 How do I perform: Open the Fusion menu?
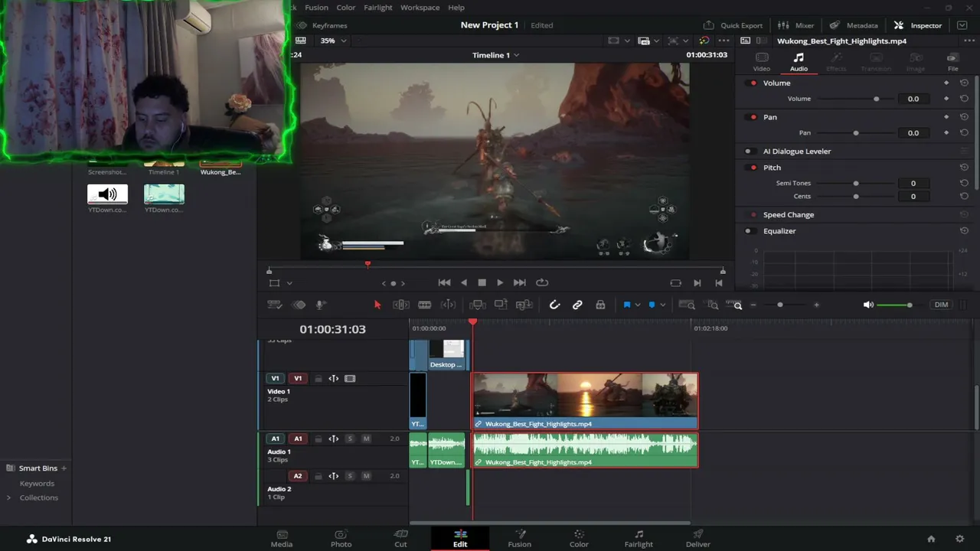point(316,8)
